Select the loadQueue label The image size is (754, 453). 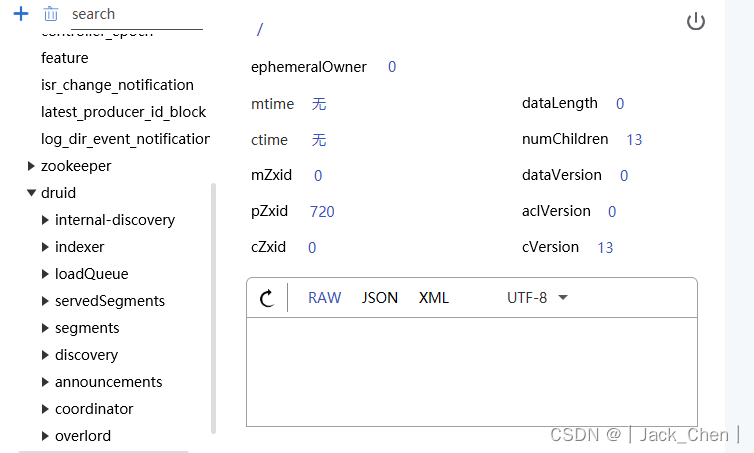coord(91,274)
